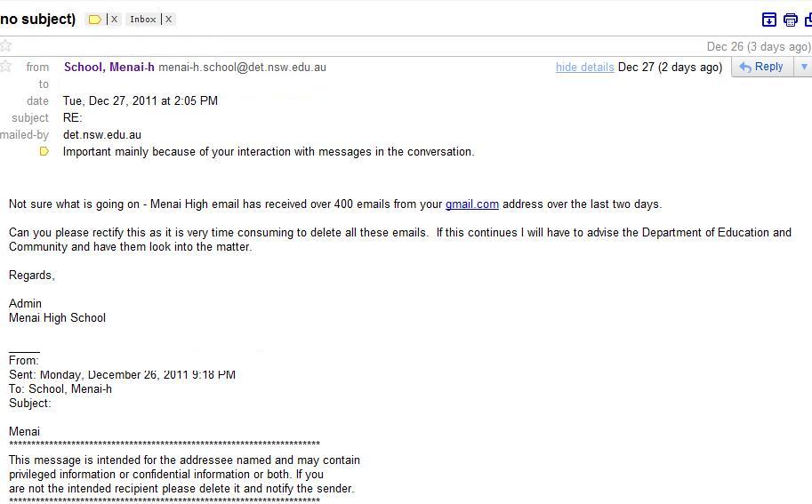
Task: Toggle importance marker beside 'Important mainly because'
Action: coord(44,152)
